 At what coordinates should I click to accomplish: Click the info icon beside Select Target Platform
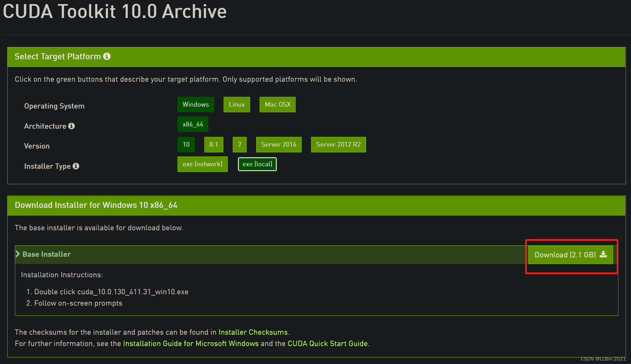pos(107,56)
